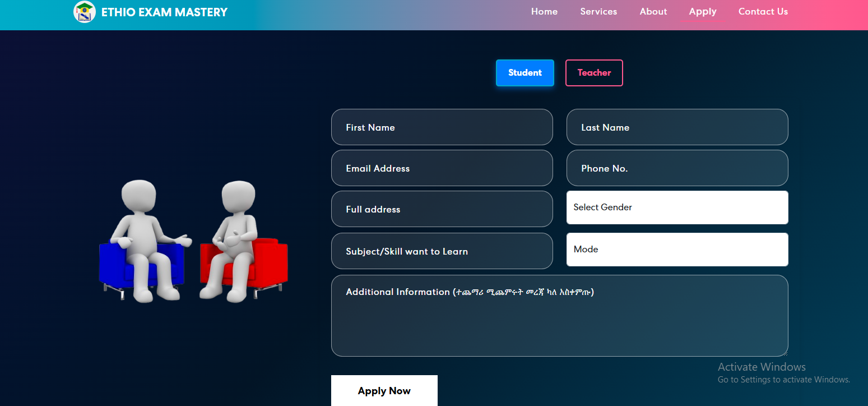Expand the Mode dropdown
The image size is (868, 406).
pos(677,250)
